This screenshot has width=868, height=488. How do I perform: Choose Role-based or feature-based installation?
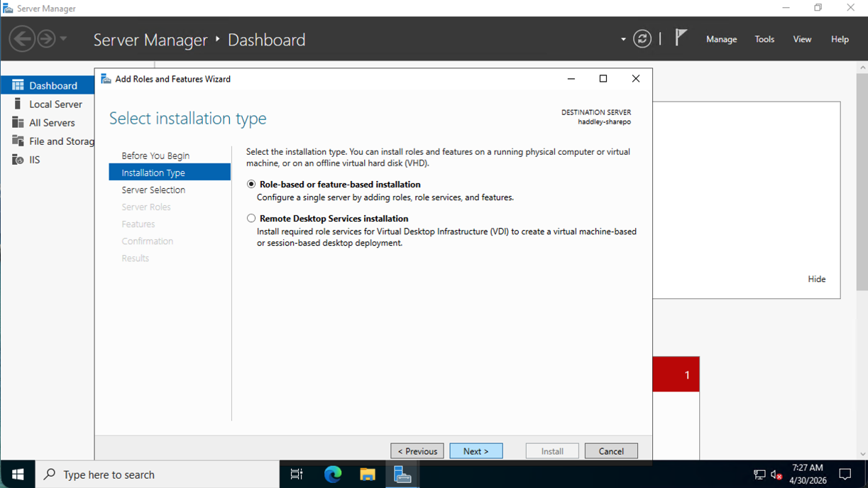coord(251,184)
